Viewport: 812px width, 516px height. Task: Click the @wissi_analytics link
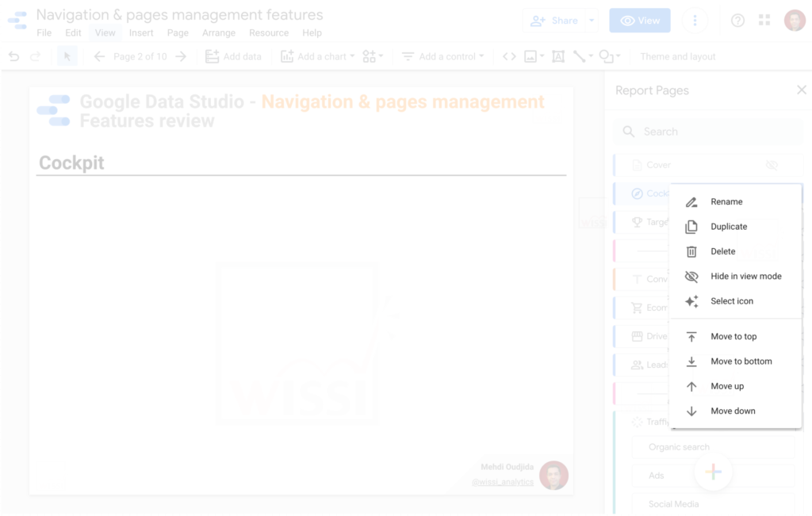point(502,482)
